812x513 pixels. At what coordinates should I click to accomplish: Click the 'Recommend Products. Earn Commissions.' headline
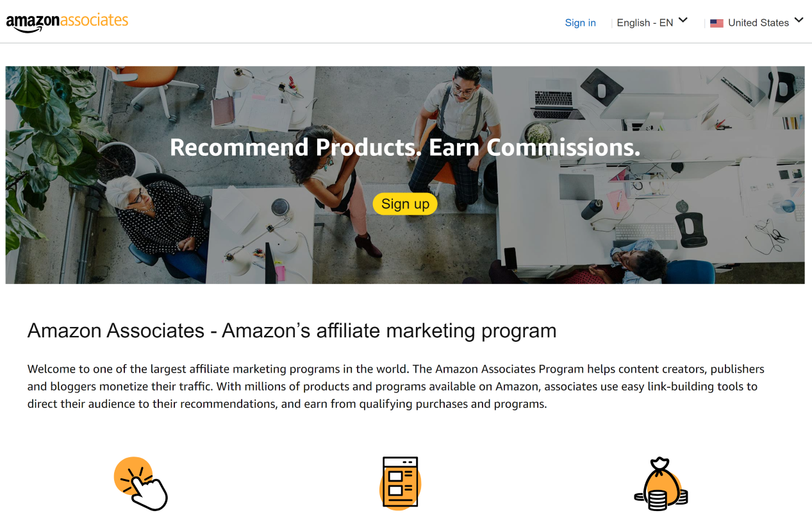click(x=405, y=147)
